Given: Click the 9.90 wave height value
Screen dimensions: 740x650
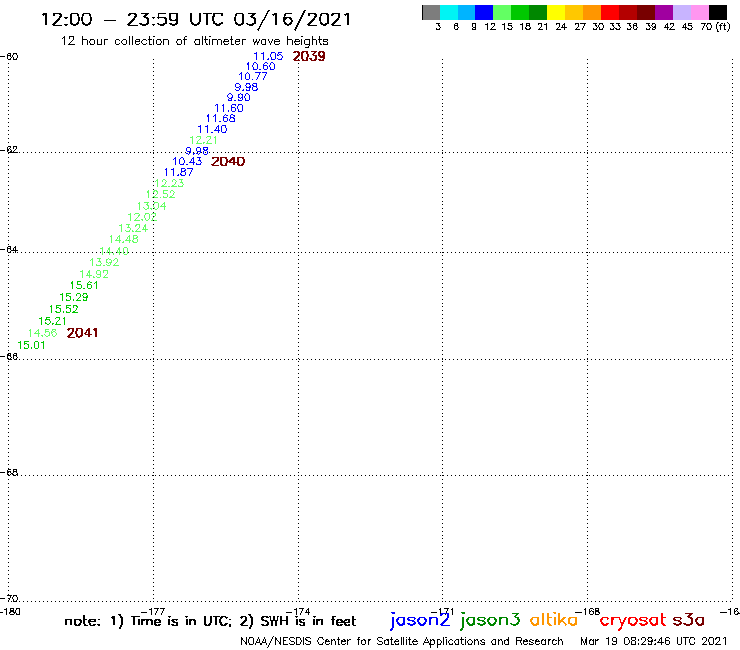Looking at the screenshot, I should [238, 98].
